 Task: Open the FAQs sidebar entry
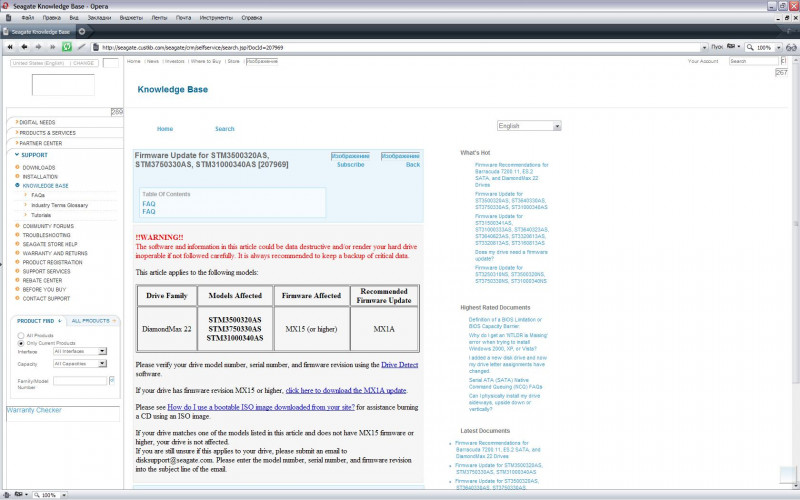coord(38,195)
